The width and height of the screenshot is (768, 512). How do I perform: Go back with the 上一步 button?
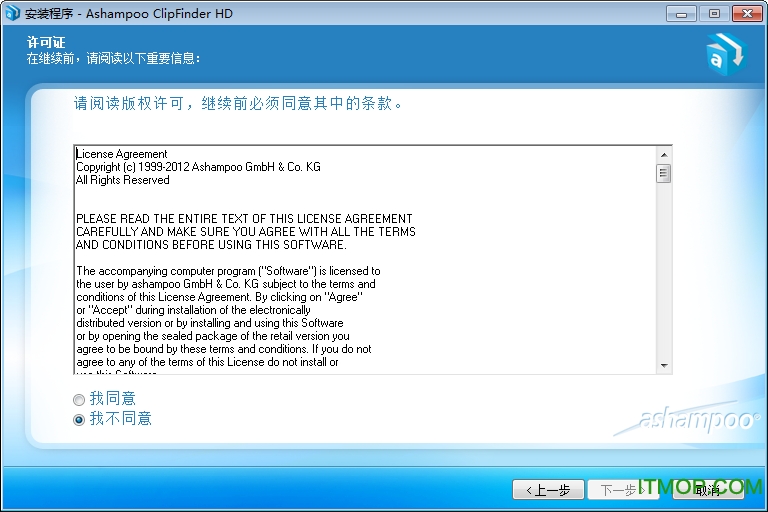[548, 490]
